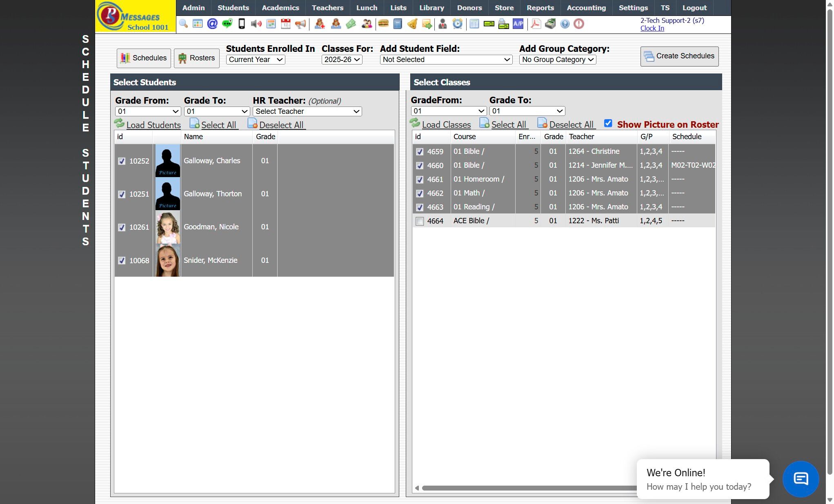Click the classes list horizontal scrollbar
834x504 pixels.
coord(527,488)
